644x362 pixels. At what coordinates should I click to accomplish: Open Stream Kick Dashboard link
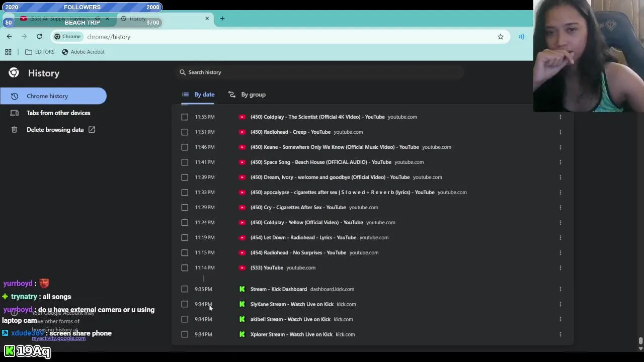[279, 289]
